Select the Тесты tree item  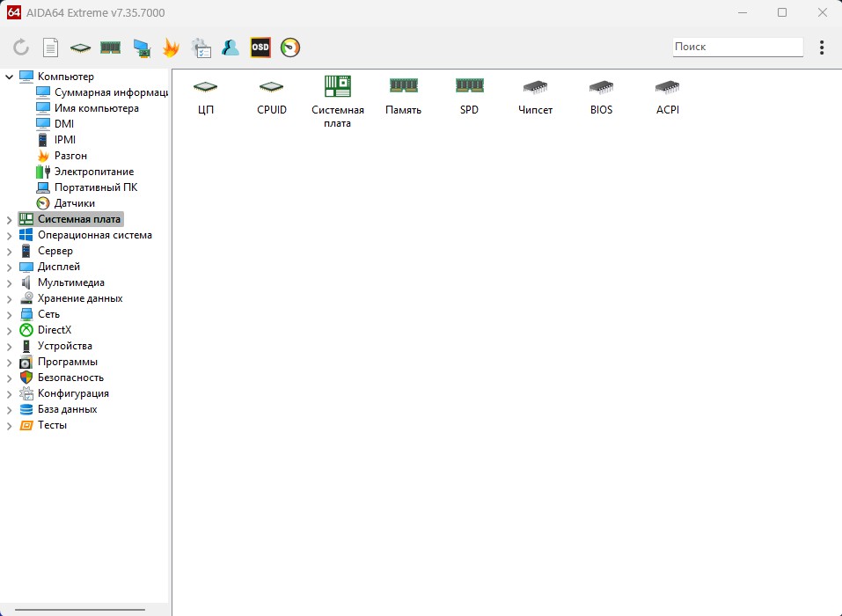[43, 425]
